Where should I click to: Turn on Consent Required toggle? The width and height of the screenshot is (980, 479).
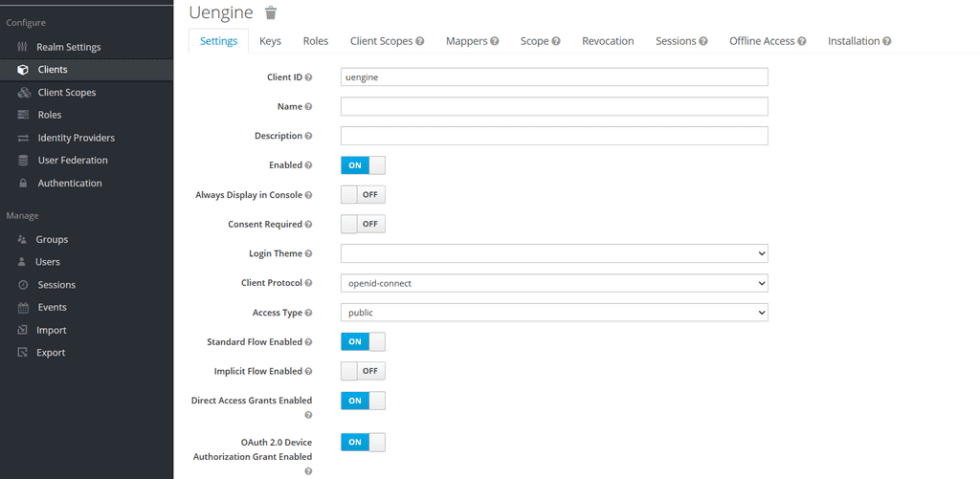click(x=363, y=224)
